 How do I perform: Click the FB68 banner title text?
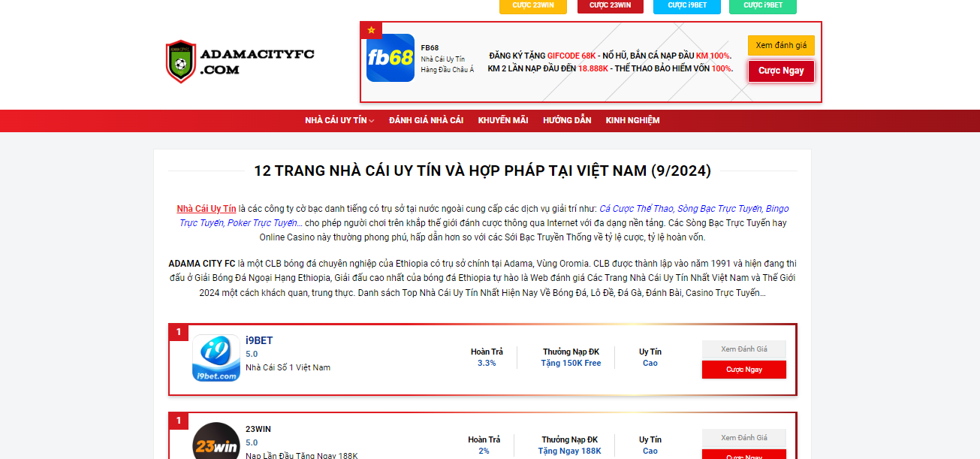(430, 47)
